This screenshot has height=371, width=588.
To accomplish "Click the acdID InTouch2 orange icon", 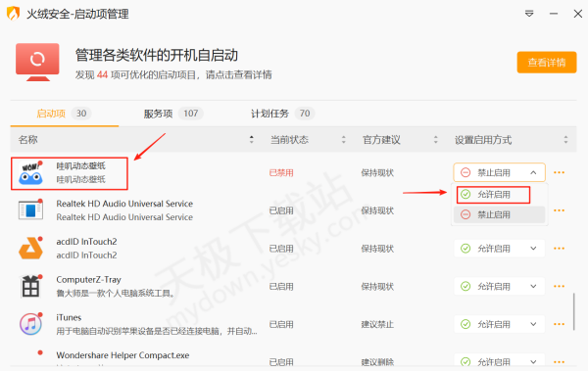I will (30, 248).
